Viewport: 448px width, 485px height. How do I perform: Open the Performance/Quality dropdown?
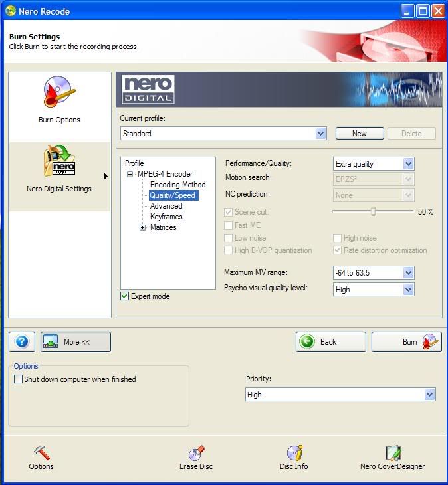[x=374, y=163]
